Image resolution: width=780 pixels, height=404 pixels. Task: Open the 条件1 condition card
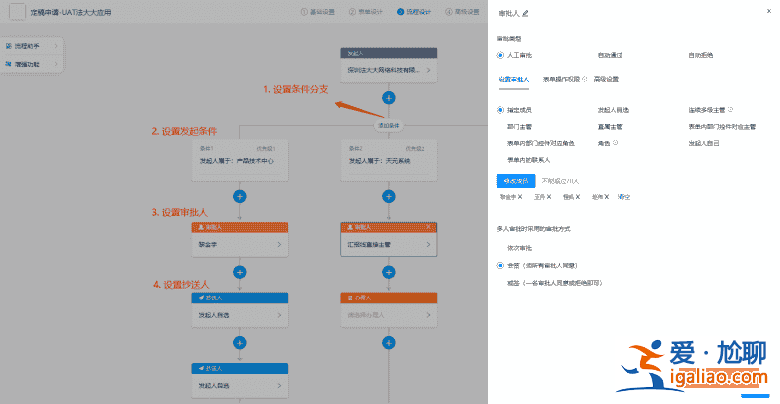pyautogui.click(x=240, y=160)
